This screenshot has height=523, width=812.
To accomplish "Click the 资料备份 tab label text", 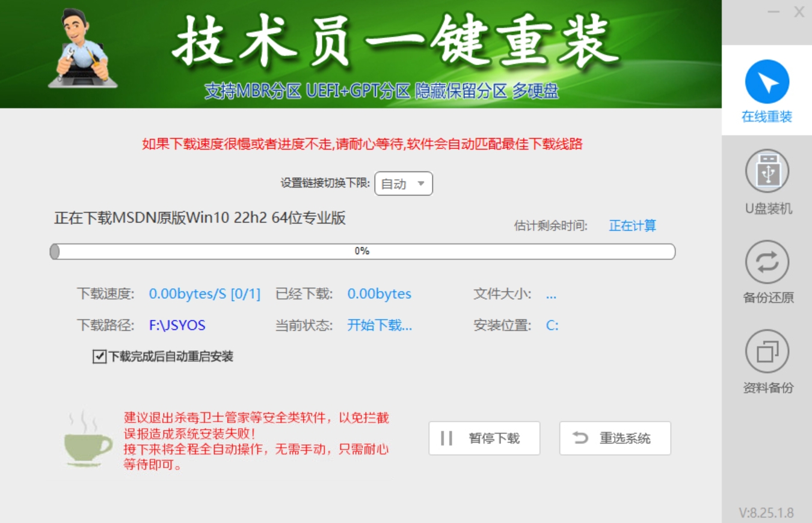I will click(x=768, y=388).
